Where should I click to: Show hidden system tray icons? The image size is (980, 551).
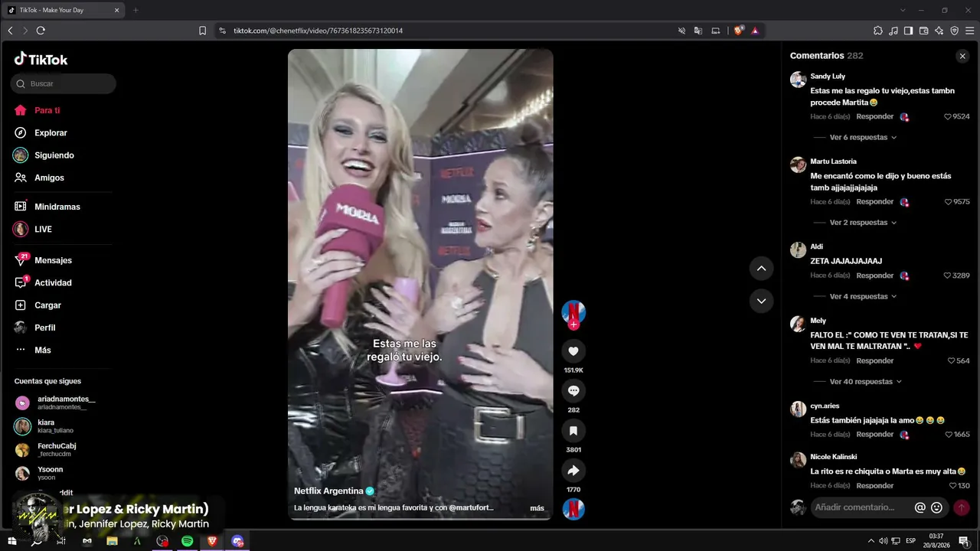[x=871, y=541]
